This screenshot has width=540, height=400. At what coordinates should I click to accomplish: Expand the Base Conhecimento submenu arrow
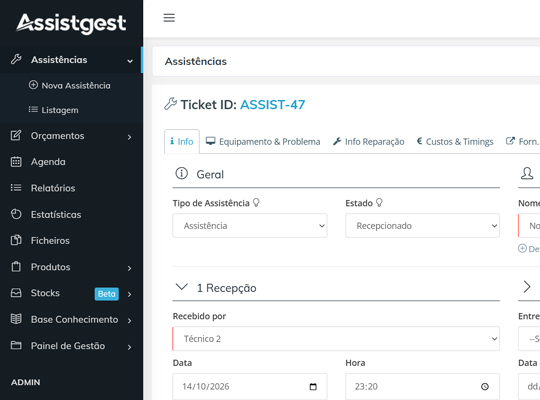(x=129, y=321)
